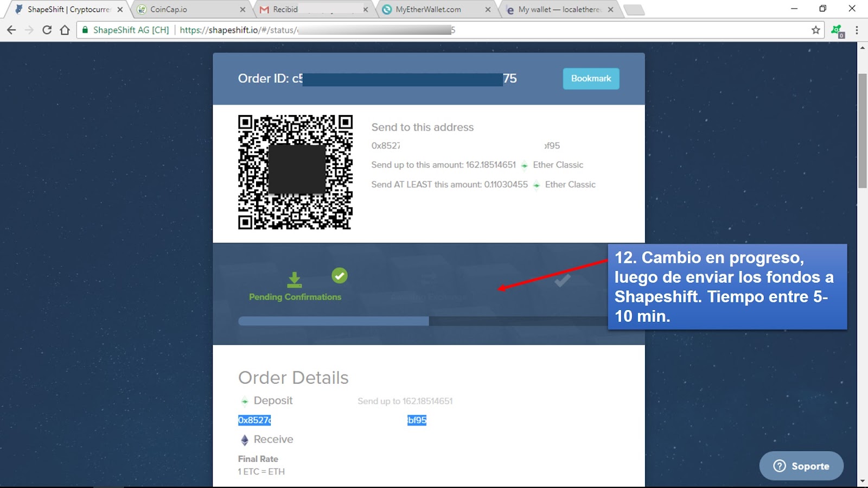
Task: Click the exchange progress bar
Action: pos(423,321)
